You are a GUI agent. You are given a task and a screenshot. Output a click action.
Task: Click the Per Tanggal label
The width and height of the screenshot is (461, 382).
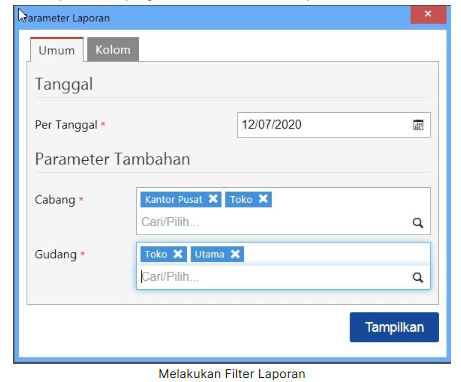(66, 125)
